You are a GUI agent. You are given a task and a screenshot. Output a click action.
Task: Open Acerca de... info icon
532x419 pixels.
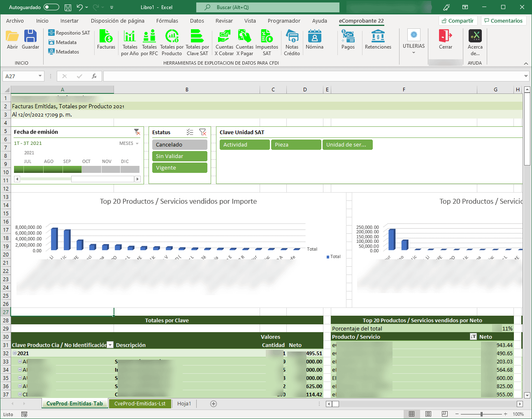pos(475,36)
